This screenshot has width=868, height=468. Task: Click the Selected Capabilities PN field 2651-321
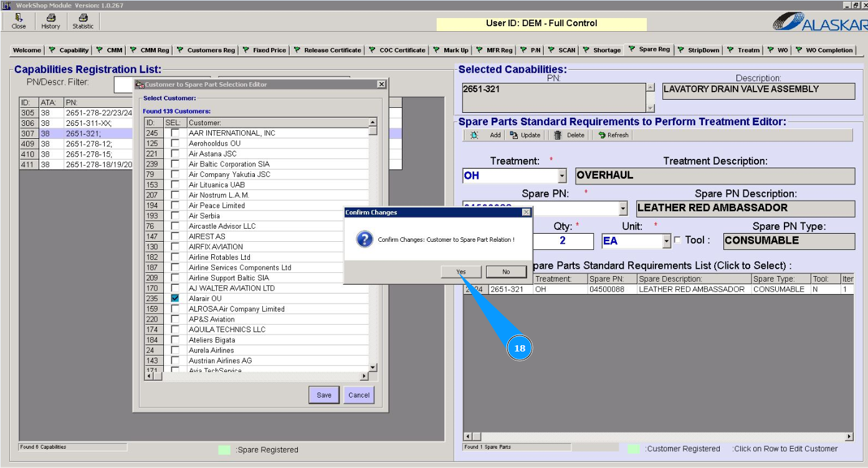point(553,98)
